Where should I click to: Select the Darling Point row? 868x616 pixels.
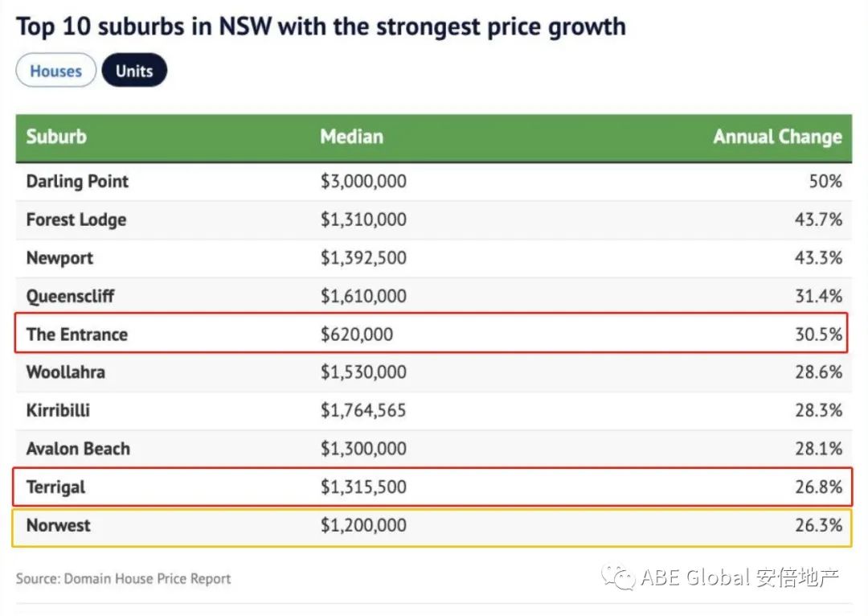[x=77, y=181]
